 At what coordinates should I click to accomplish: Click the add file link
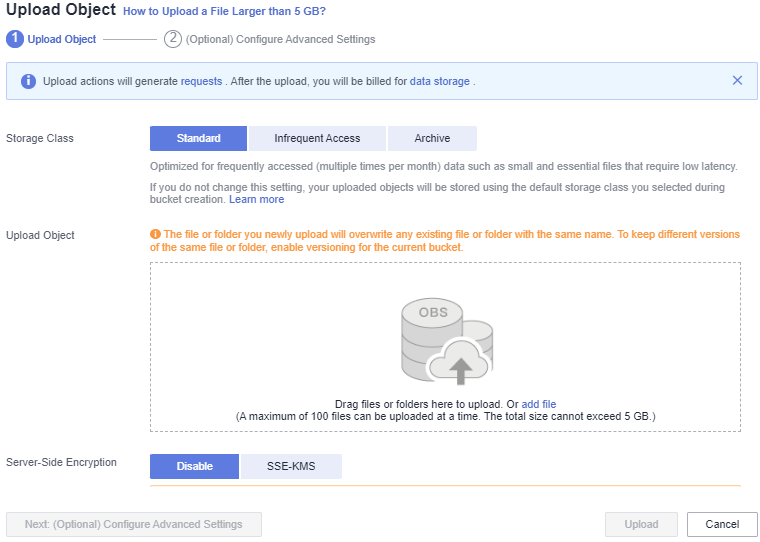pyautogui.click(x=538, y=404)
